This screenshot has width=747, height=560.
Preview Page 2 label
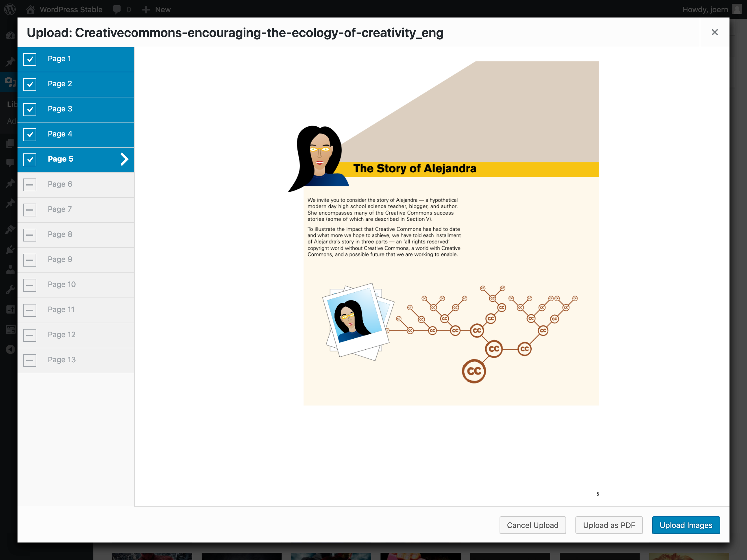point(60,84)
